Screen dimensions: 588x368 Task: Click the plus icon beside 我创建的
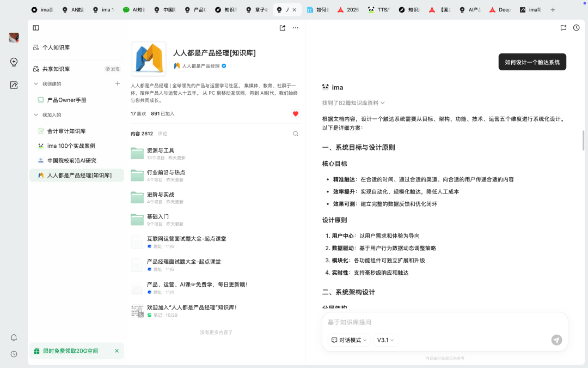pos(117,83)
